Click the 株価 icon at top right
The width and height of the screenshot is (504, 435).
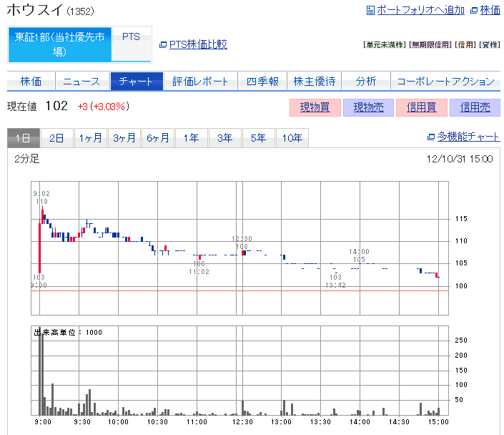474,10
